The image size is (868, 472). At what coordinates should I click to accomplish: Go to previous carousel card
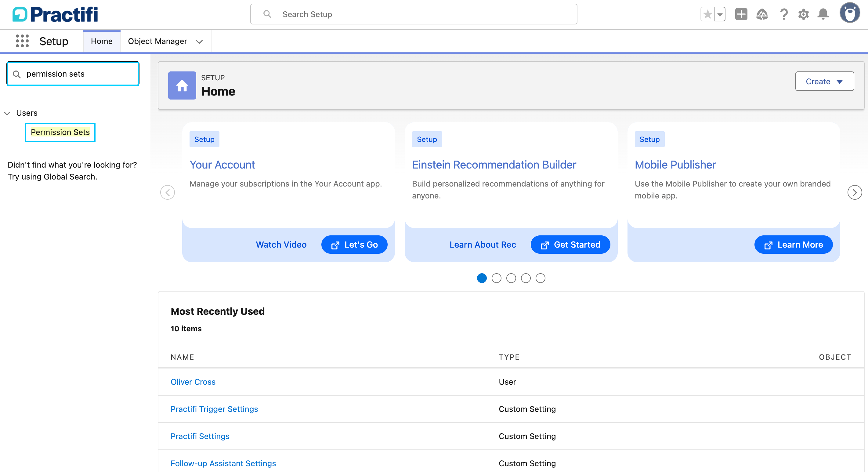168,192
